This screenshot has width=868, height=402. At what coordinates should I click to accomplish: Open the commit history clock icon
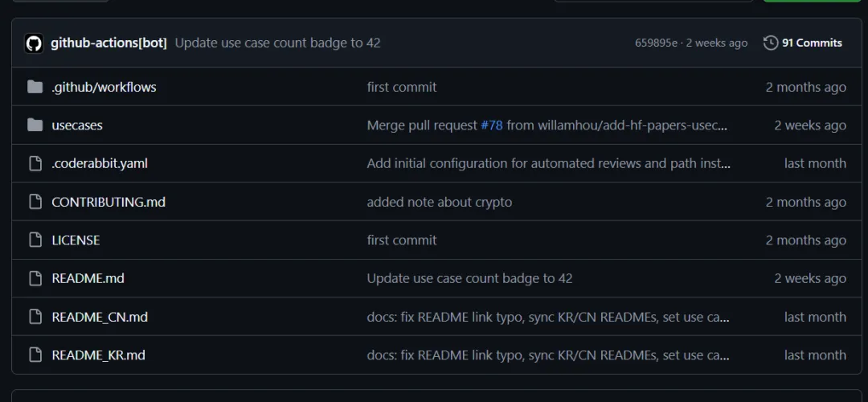point(771,43)
